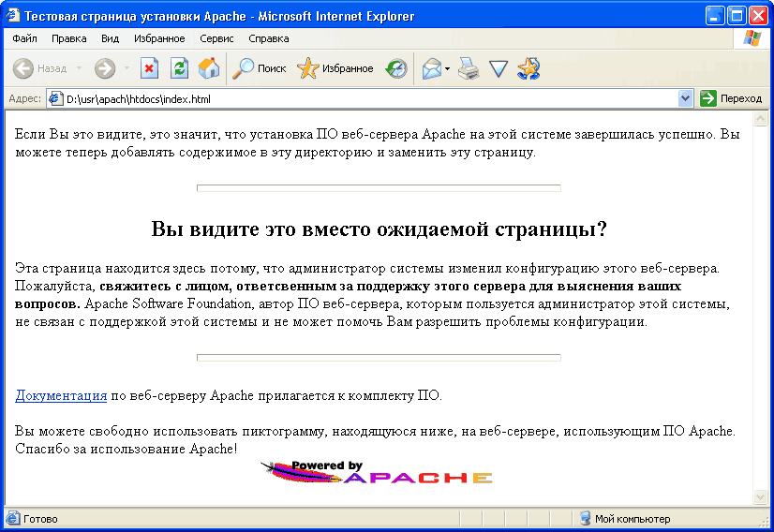Open the Документация link

tap(61, 395)
